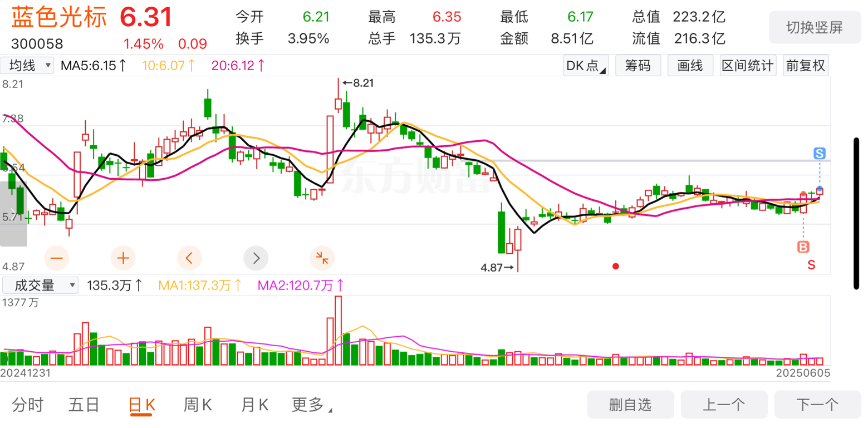The width and height of the screenshot is (868, 428).
Task: Open the 筹码 chip distribution
Action: point(637,66)
